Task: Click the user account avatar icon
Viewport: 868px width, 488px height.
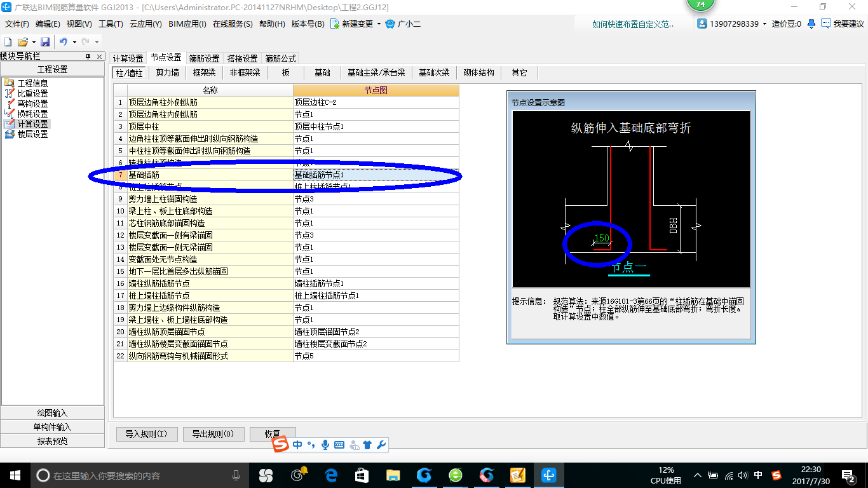Action: (702, 24)
